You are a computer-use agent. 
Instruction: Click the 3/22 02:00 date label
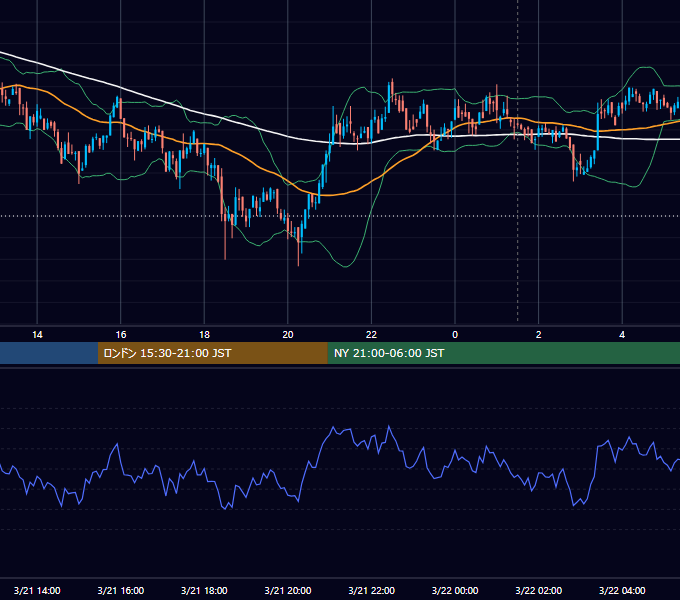point(539,590)
